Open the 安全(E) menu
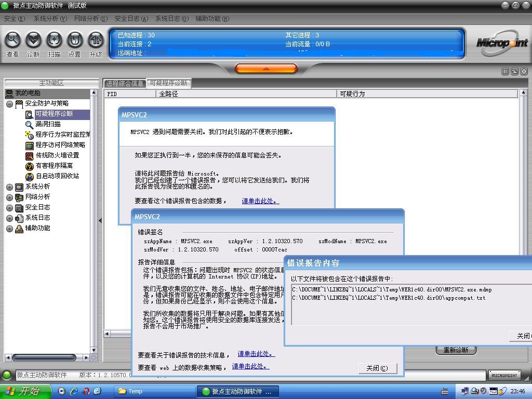532x399 pixels. tap(14, 19)
